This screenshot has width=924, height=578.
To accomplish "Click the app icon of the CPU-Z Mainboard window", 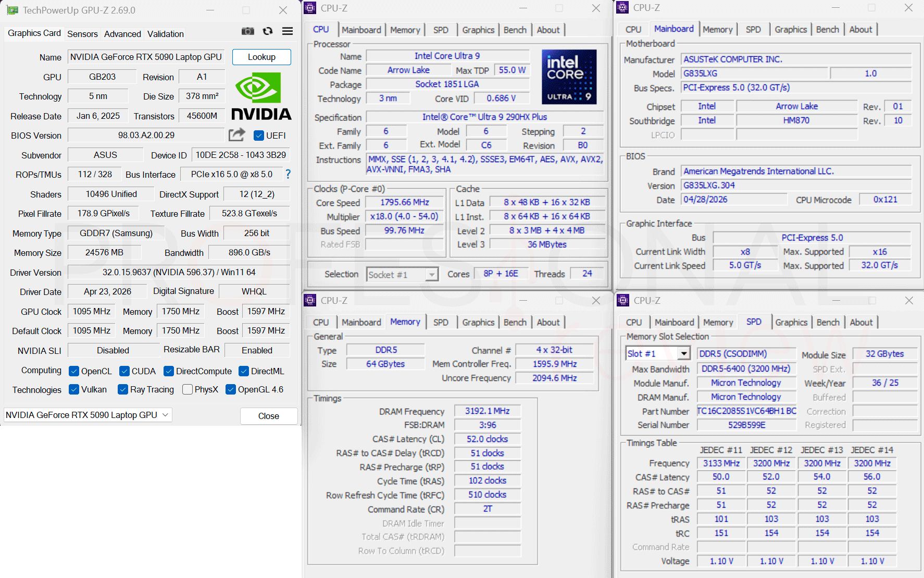I will 622,8.
